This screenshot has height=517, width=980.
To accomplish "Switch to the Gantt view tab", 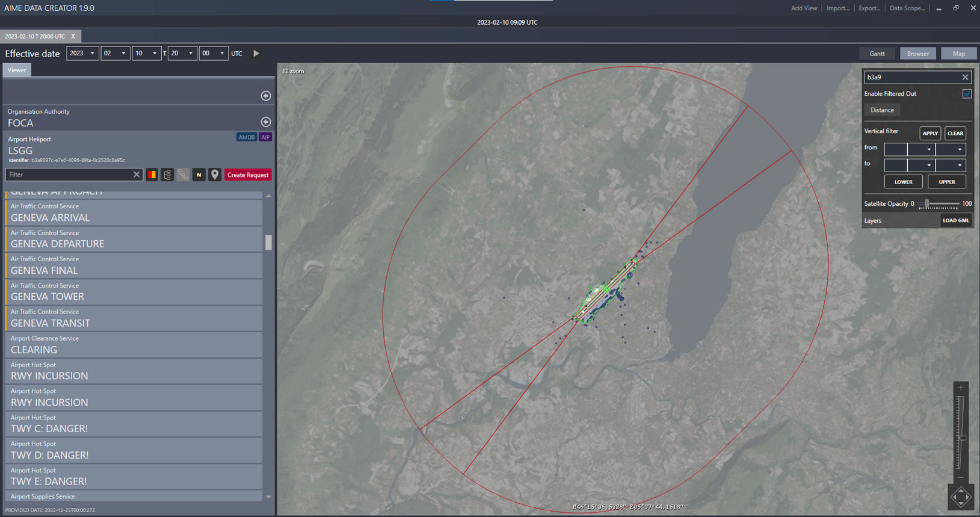I will point(877,54).
